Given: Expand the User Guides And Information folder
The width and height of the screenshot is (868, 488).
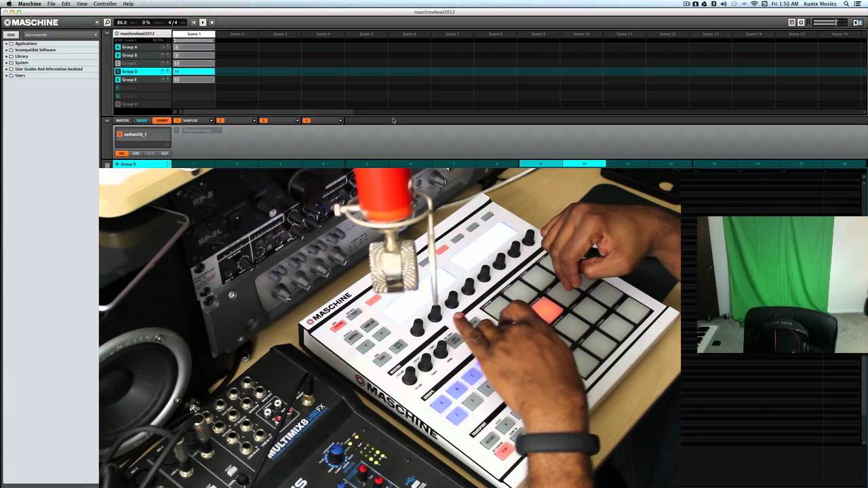Looking at the screenshot, I should tap(6, 69).
